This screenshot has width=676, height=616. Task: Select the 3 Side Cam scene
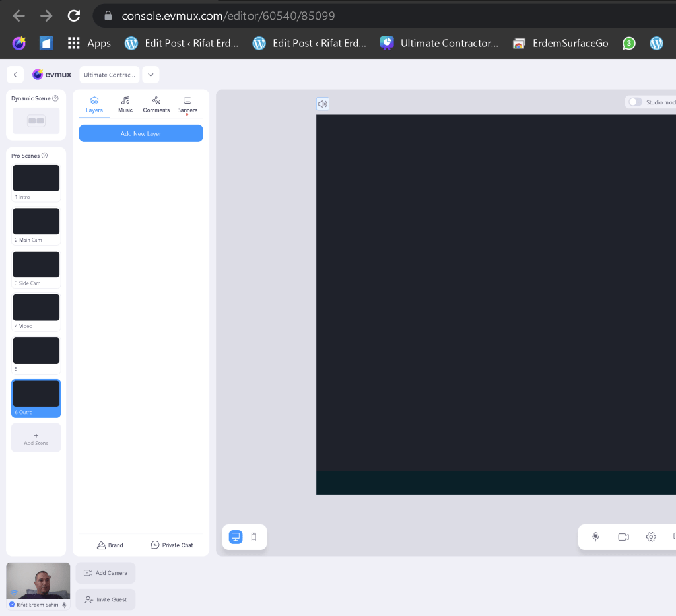[x=36, y=269]
